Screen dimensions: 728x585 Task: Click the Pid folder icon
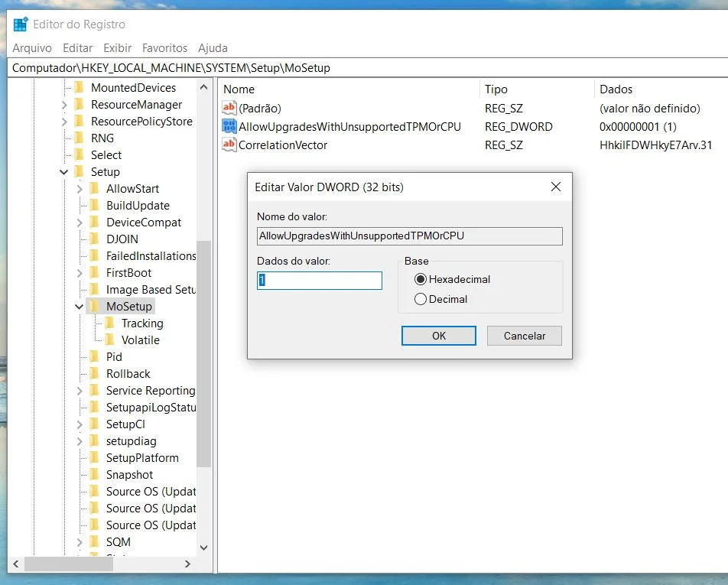click(94, 356)
